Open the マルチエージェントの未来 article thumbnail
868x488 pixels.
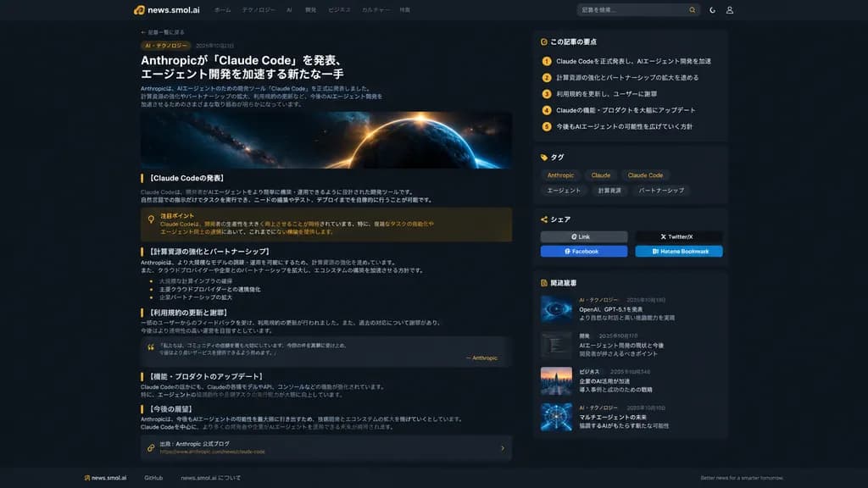556,417
